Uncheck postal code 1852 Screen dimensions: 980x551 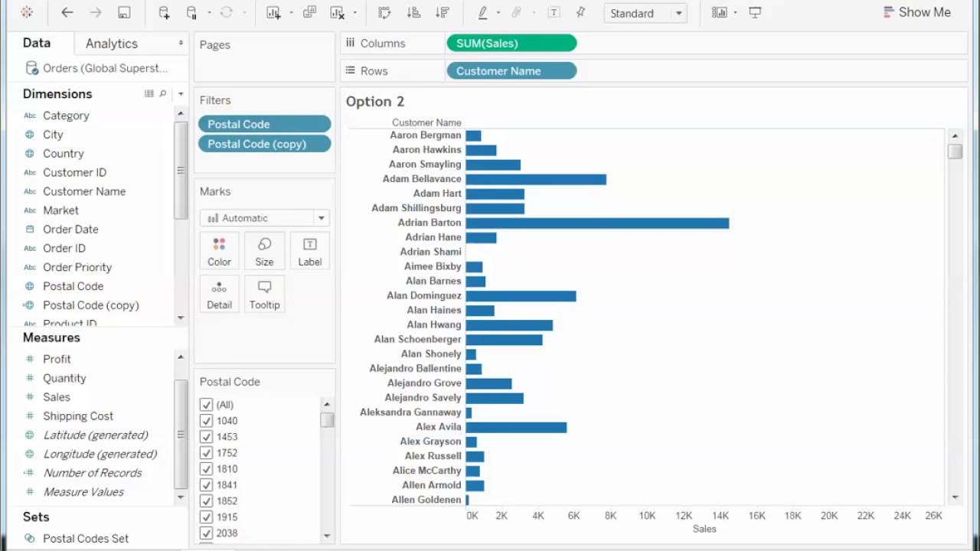pos(206,501)
